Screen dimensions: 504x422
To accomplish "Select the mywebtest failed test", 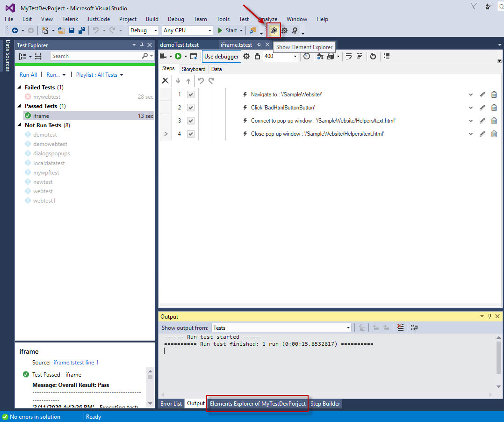I will (x=47, y=97).
